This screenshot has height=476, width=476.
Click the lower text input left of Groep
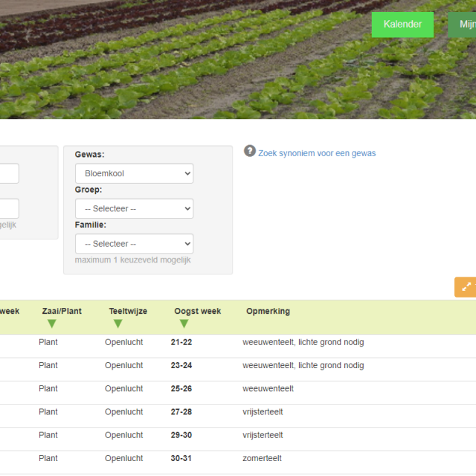(9, 208)
